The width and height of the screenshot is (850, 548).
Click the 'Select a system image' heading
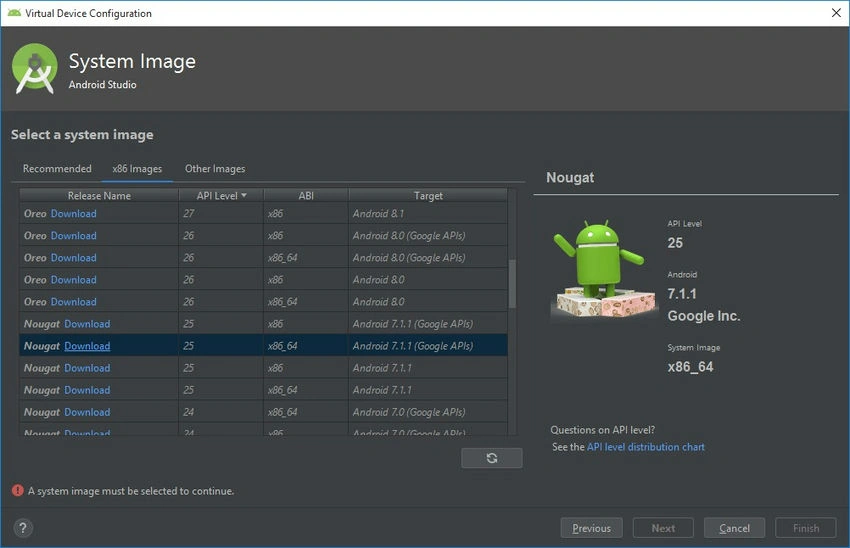pyautogui.click(x=82, y=134)
